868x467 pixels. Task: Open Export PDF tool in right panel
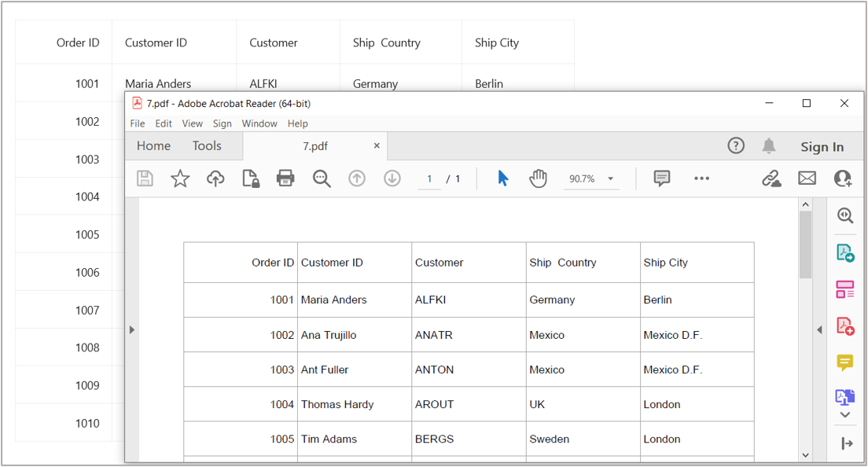[x=844, y=252]
